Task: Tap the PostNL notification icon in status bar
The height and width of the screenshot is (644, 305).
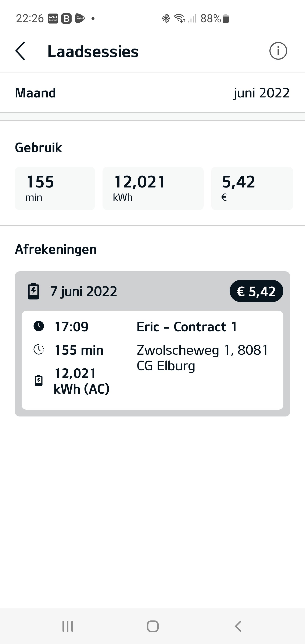Action: [x=80, y=18]
